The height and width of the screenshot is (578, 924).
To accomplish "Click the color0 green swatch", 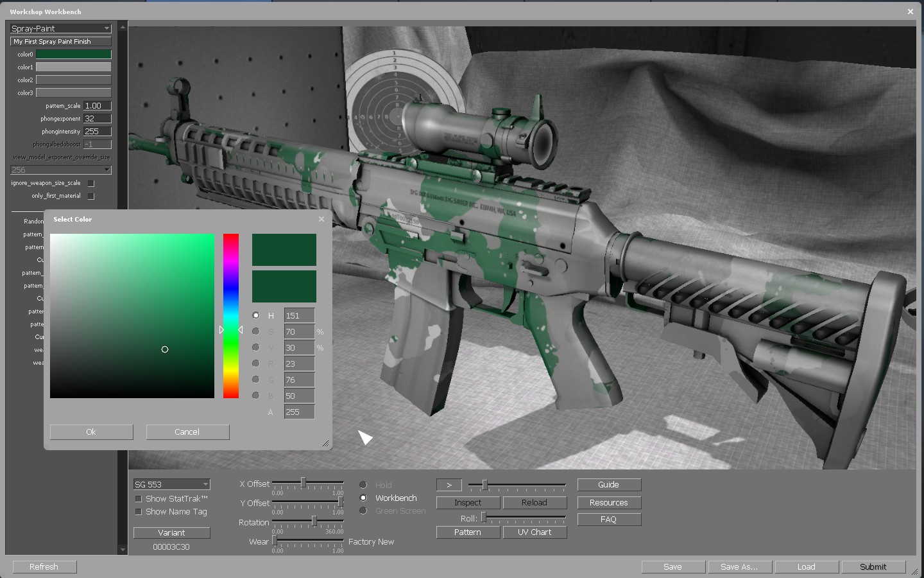I will (74, 55).
